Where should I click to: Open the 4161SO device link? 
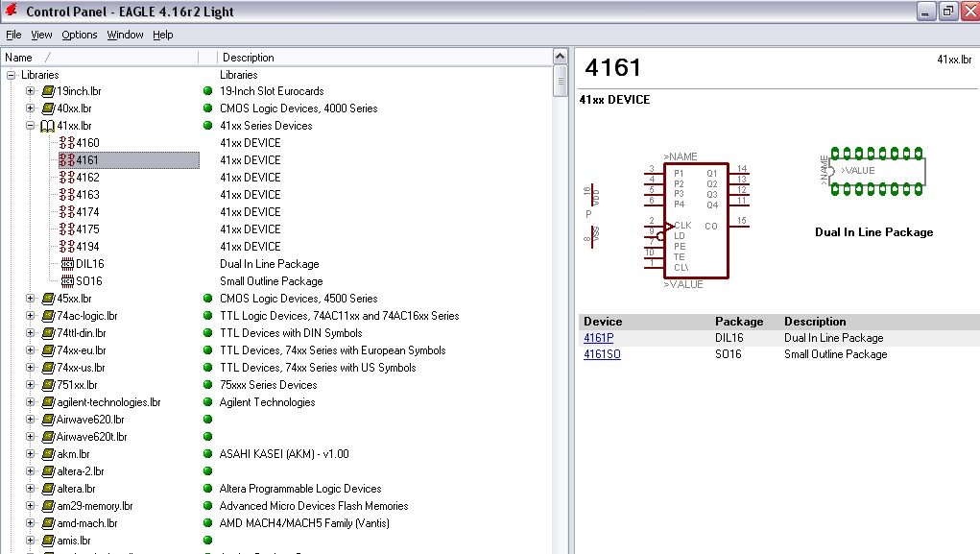pos(602,354)
